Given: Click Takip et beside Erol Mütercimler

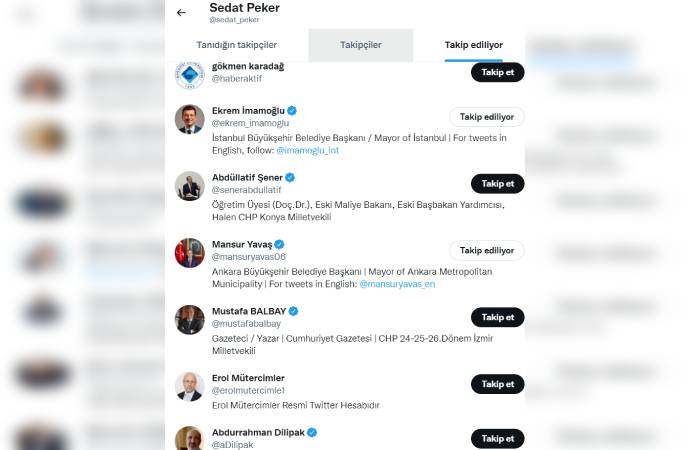Looking at the screenshot, I should click(497, 384).
